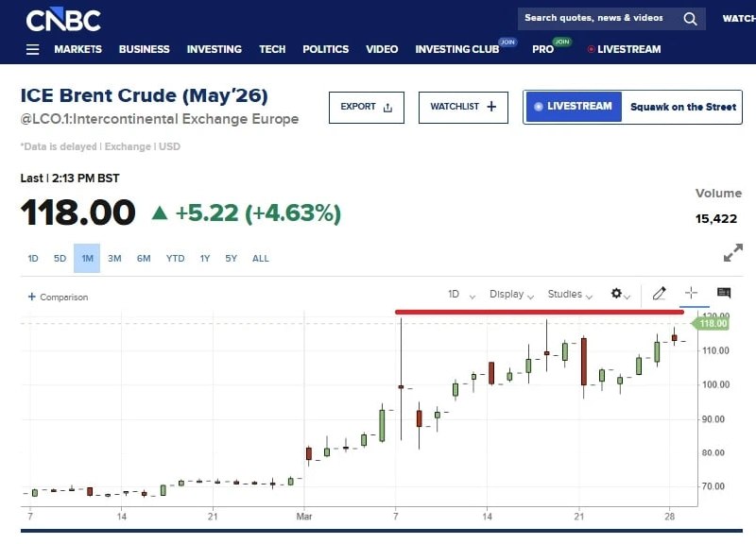This screenshot has height=544, width=756.
Task: Expand the chart to fullscreen arrows icon
Action: pos(733,252)
